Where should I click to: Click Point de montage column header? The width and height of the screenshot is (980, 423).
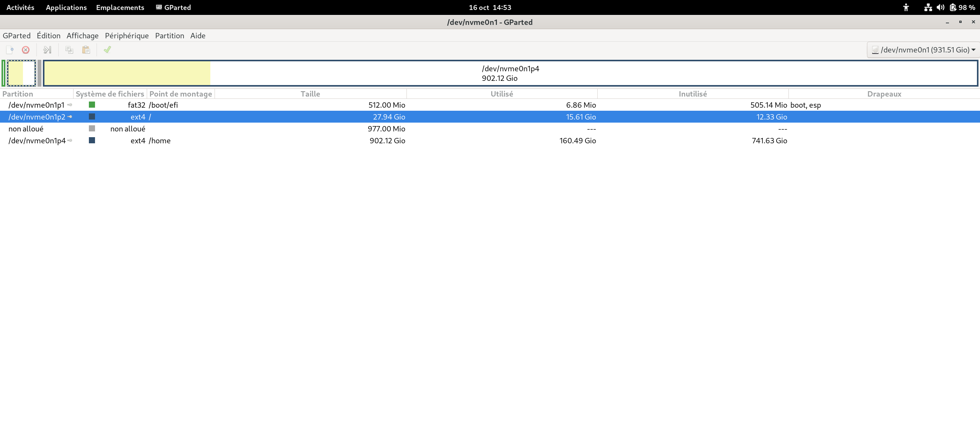pos(181,94)
